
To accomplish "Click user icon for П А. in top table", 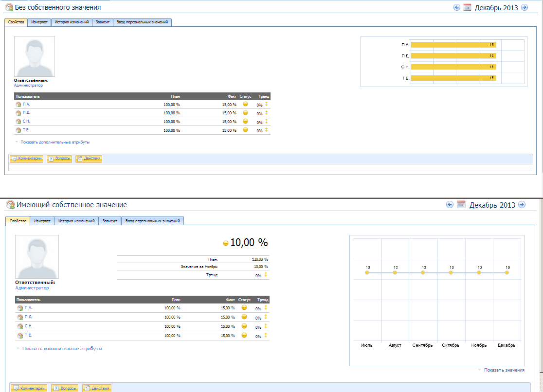I will point(18,104).
